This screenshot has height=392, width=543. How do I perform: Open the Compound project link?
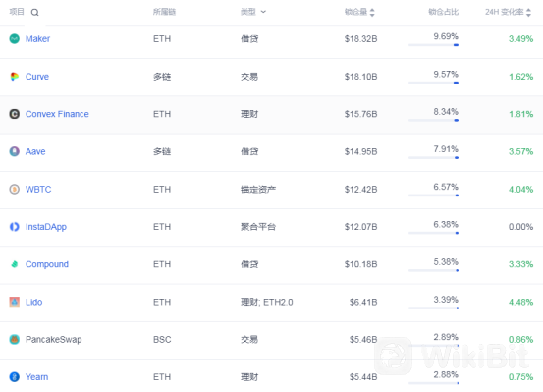click(x=47, y=264)
